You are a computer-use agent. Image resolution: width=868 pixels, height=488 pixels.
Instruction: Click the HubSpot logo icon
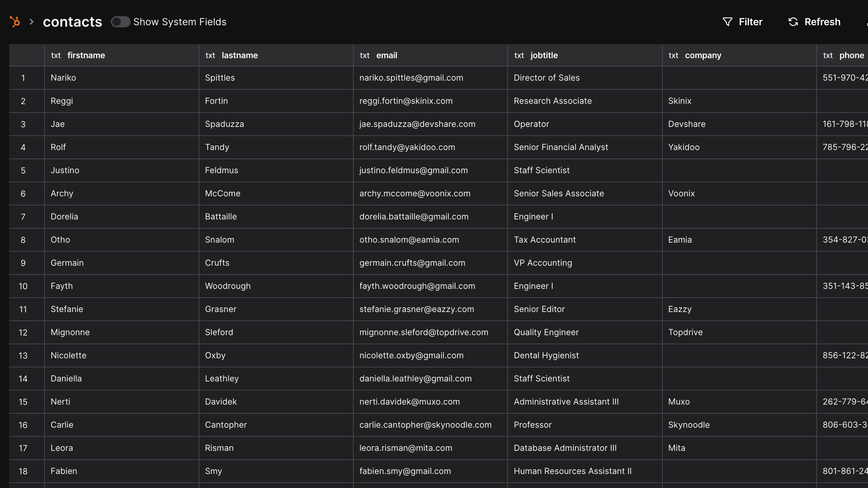(x=15, y=22)
